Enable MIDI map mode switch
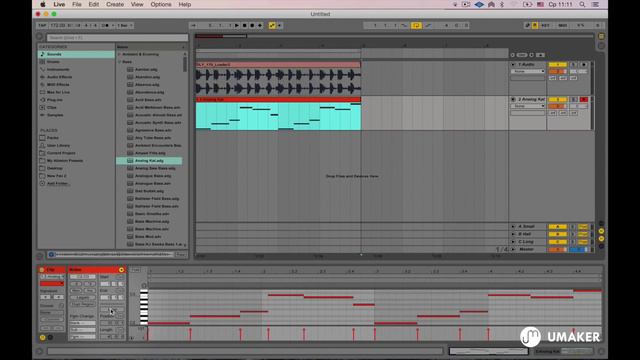Viewport: 640px width, 360px height. pos(562,25)
